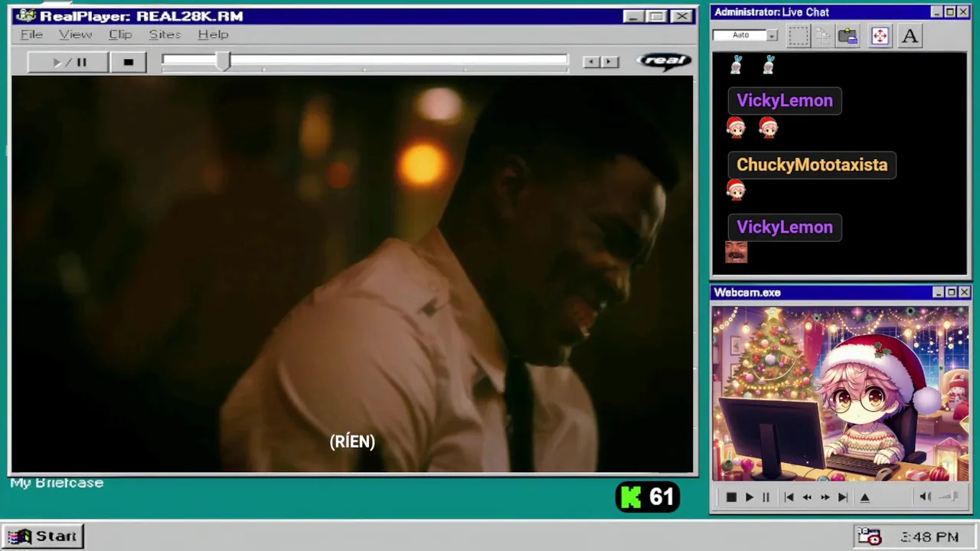Viewport: 980px width, 551px height.
Task: Expand the Auto dropdown in Live Chat
Action: click(773, 35)
